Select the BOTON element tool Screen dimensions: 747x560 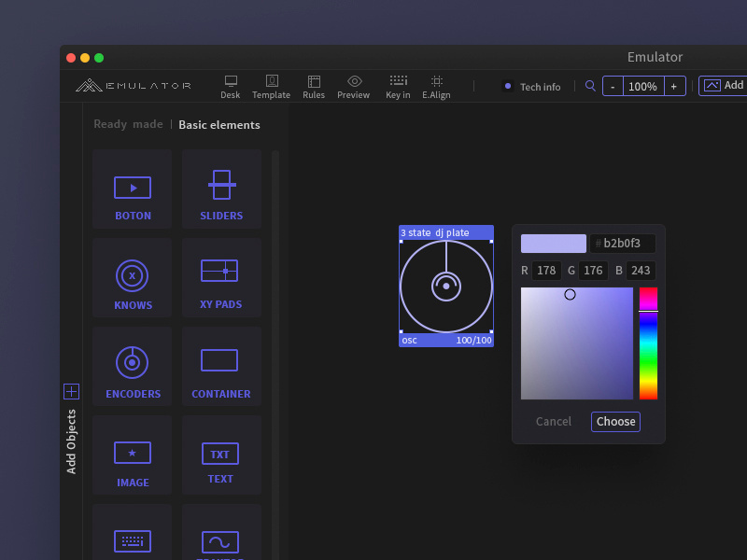coord(132,189)
